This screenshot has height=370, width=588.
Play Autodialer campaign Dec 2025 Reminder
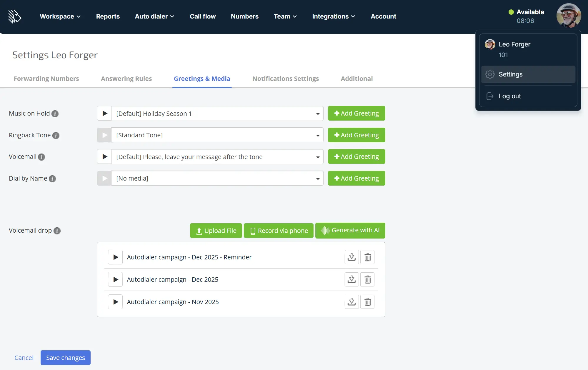[115, 257]
